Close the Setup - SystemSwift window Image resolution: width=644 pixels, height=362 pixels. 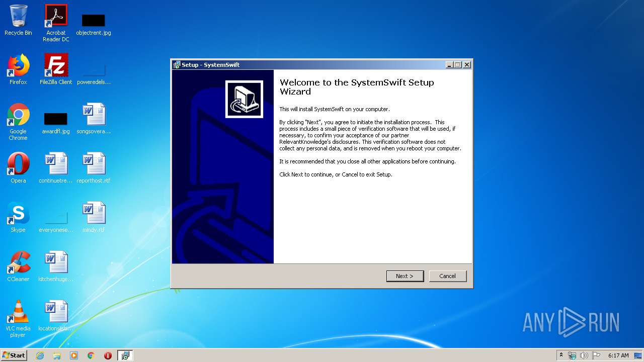click(467, 65)
